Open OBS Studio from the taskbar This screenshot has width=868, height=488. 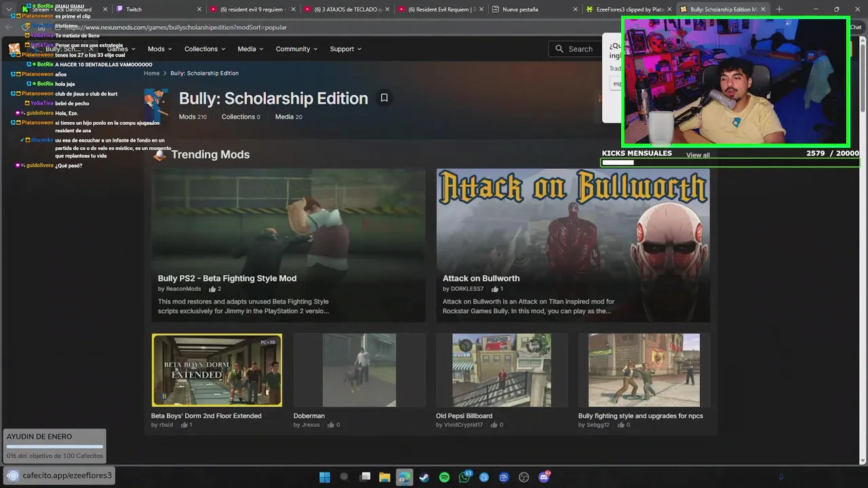tap(524, 477)
